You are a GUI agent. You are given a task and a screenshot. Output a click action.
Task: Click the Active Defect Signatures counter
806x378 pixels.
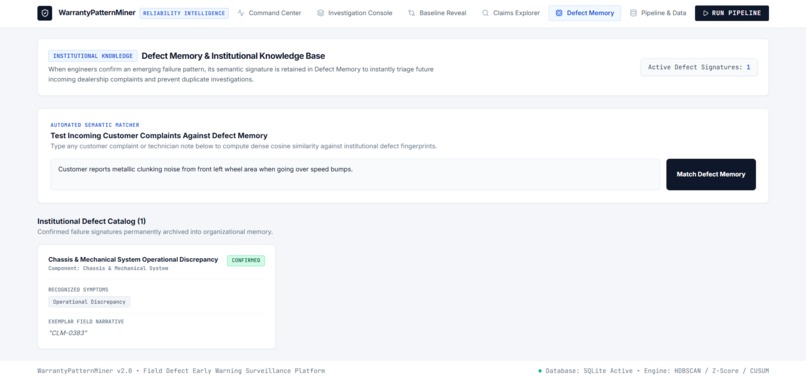pos(699,67)
